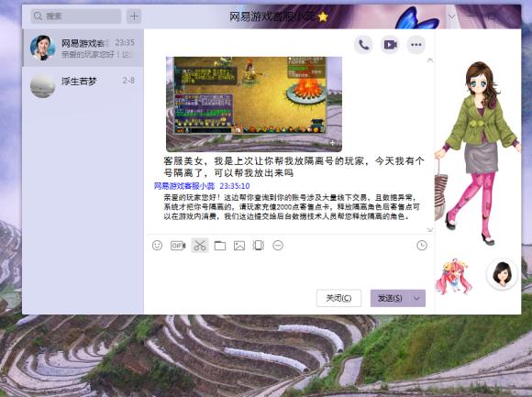Start a voice call with the phone icon
This screenshot has width=532, height=397.
363,45
